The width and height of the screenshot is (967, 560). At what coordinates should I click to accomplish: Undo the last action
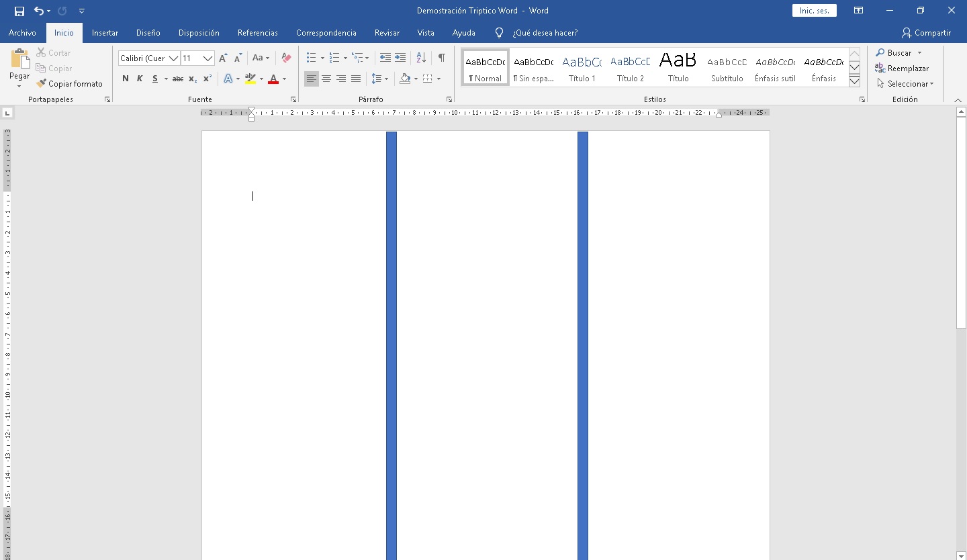pos(39,11)
